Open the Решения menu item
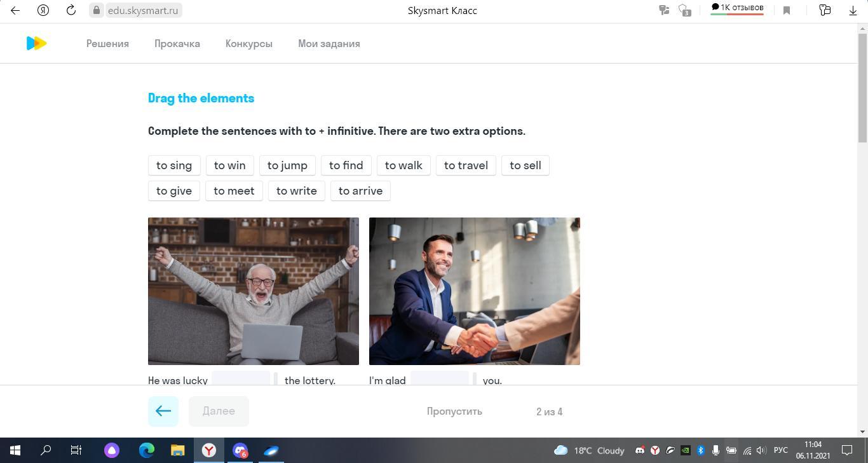 coord(107,44)
